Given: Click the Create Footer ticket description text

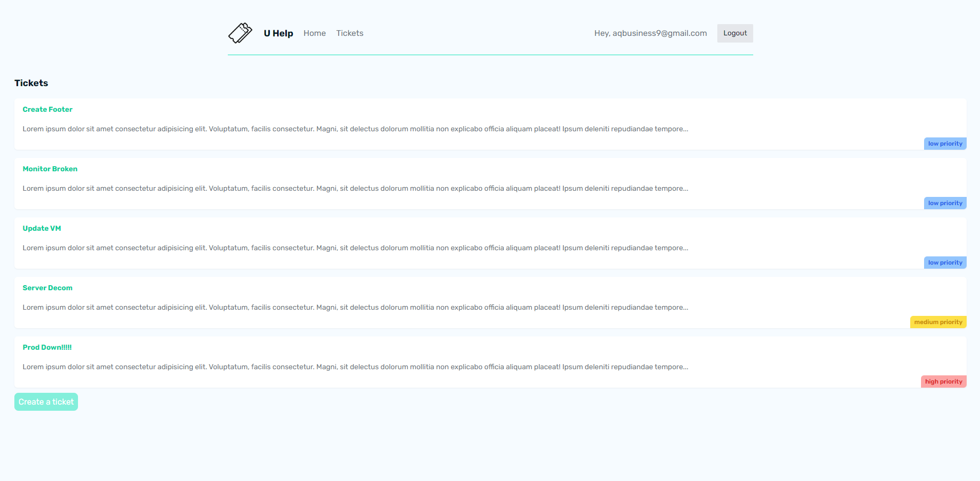Looking at the screenshot, I should point(355,129).
